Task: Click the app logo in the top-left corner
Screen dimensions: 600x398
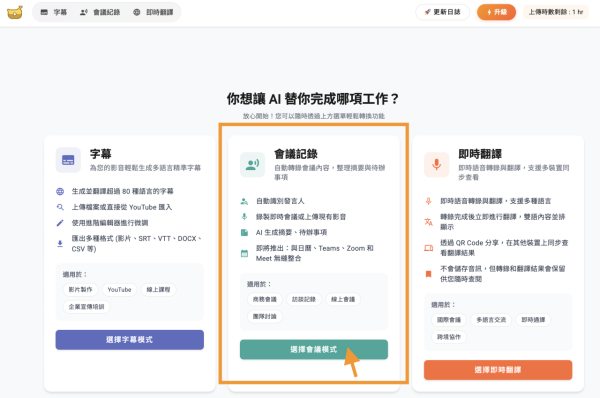Action: coord(15,12)
